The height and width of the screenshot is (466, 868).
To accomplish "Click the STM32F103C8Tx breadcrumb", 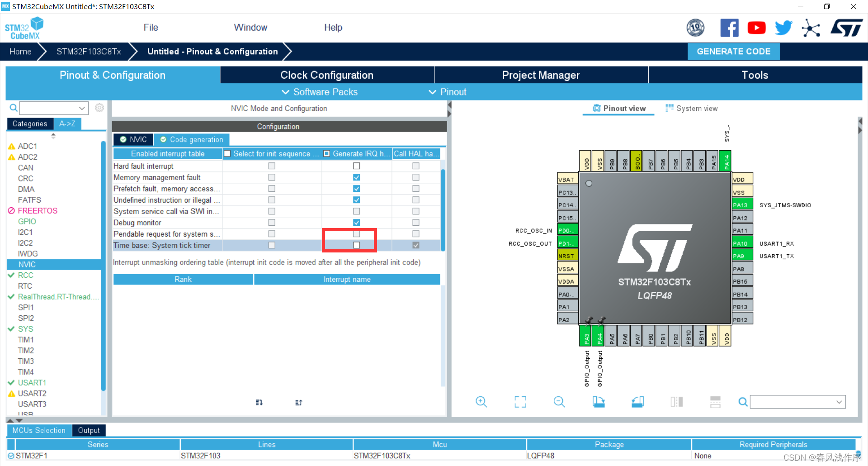I will click(89, 52).
